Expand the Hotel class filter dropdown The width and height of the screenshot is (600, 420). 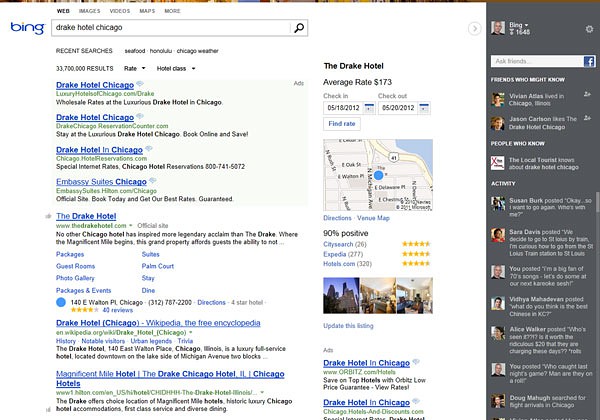click(x=178, y=68)
